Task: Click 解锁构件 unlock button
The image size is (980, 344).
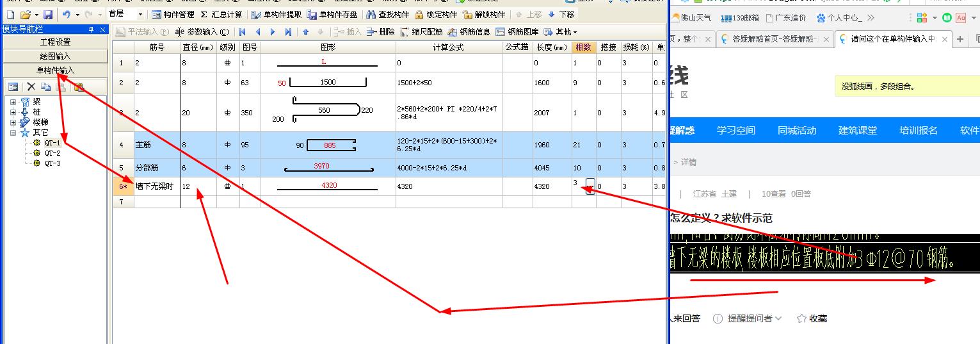Action: [x=484, y=14]
